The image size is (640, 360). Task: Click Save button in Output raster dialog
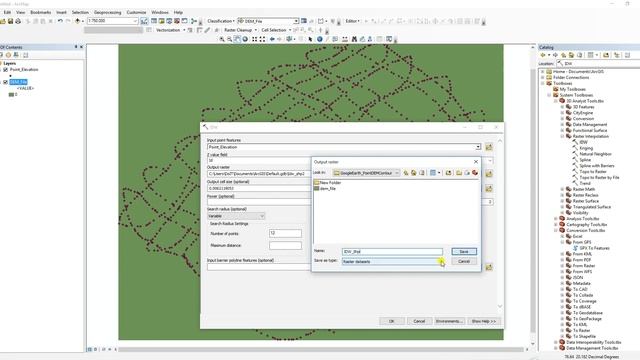coord(464,252)
